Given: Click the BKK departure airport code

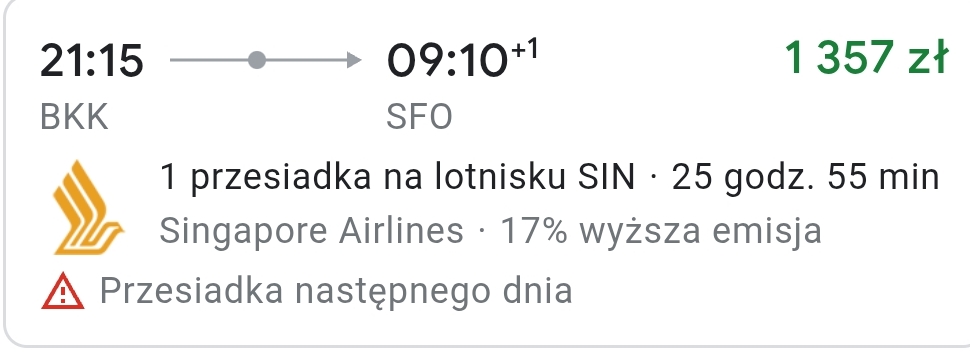Looking at the screenshot, I should [x=74, y=117].
